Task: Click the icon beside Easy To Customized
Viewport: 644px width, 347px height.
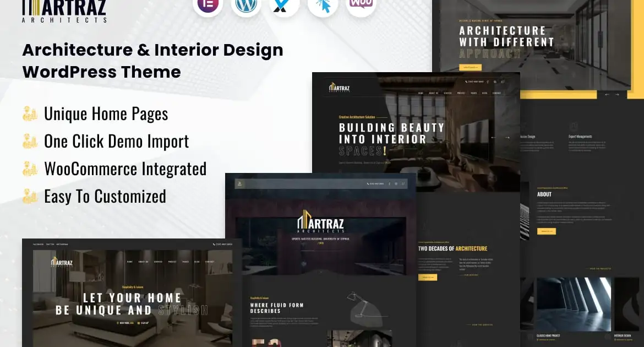Action: click(30, 197)
